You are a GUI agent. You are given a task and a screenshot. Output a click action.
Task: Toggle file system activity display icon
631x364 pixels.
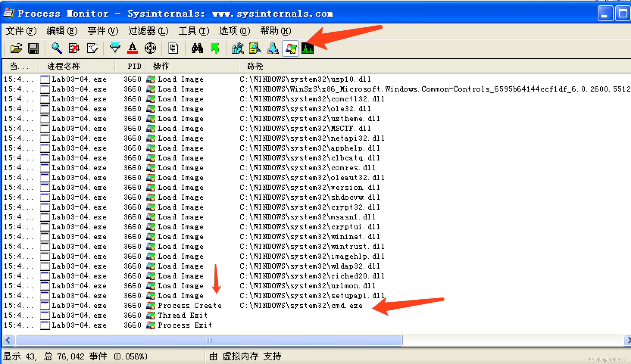click(x=255, y=48)
